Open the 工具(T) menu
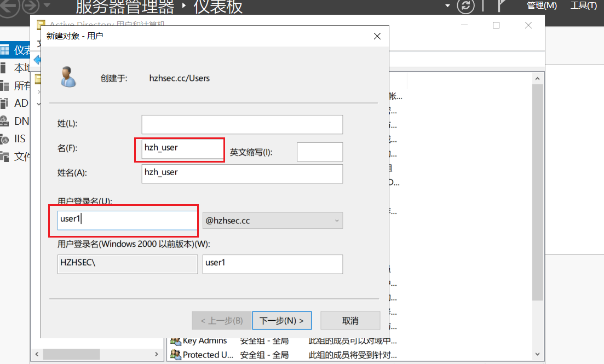The image size is (604, 364). pos(583,5)
